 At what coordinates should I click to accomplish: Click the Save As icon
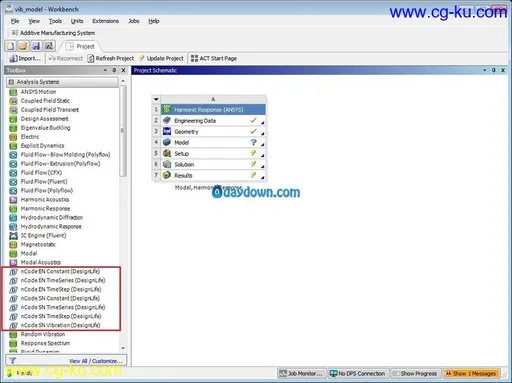pos(49,46)
